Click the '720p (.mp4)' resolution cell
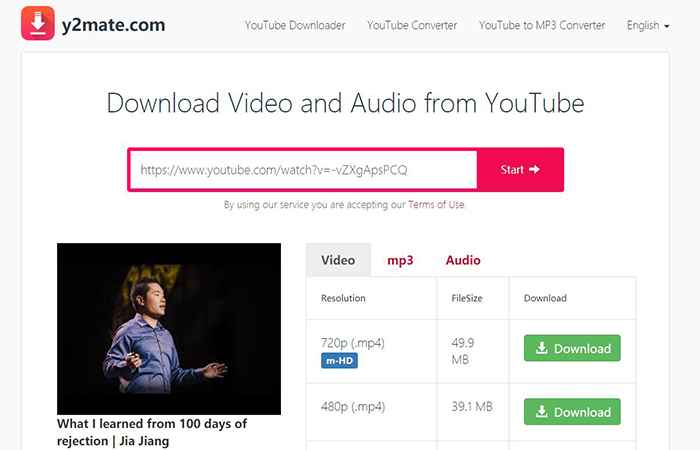700x450 pixels. coord(371,351)
